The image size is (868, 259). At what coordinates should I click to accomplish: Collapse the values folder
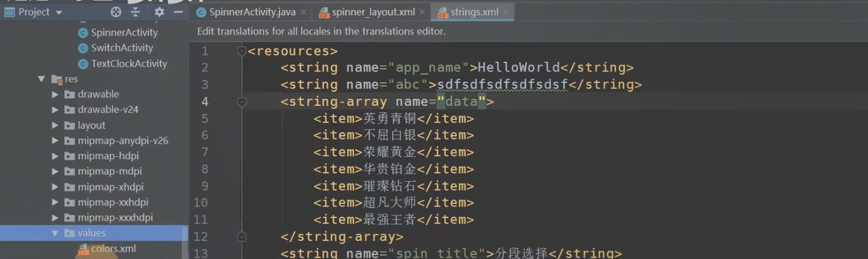[56, 233]
